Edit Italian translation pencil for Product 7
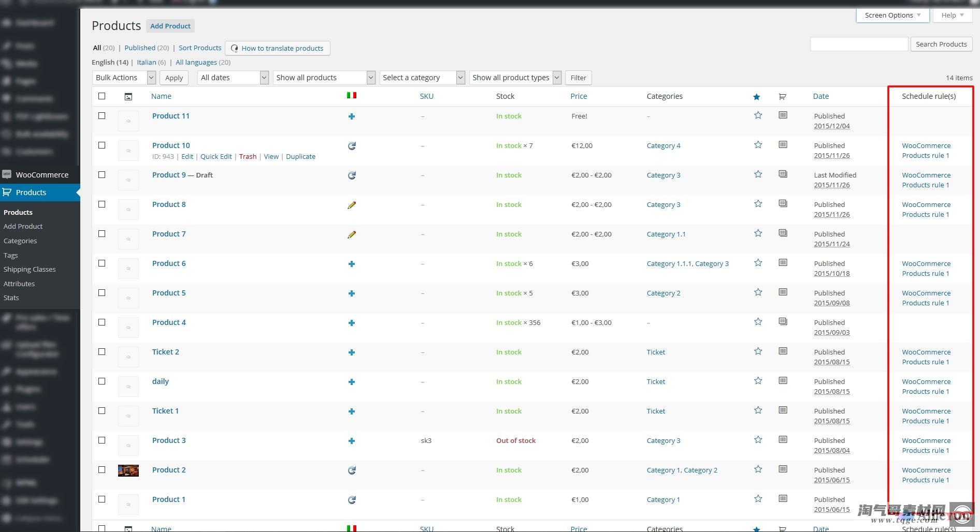 tap(352, 234)
